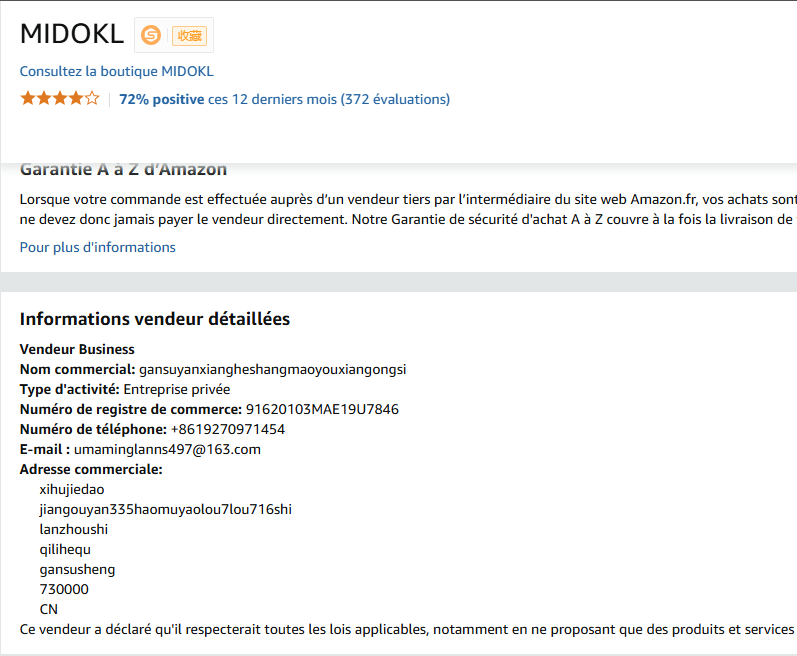Click the orange S extension icon
Viewport: 797px width, 656px height.
151,35
